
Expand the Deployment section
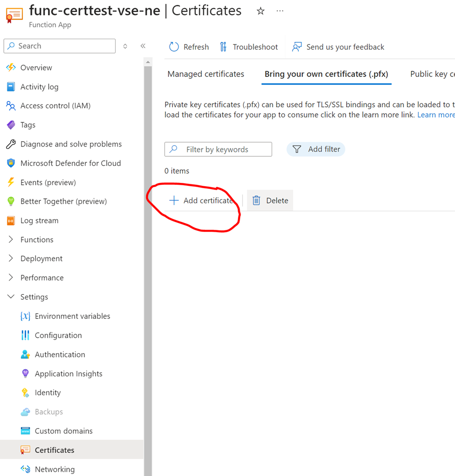pos(11,258)
